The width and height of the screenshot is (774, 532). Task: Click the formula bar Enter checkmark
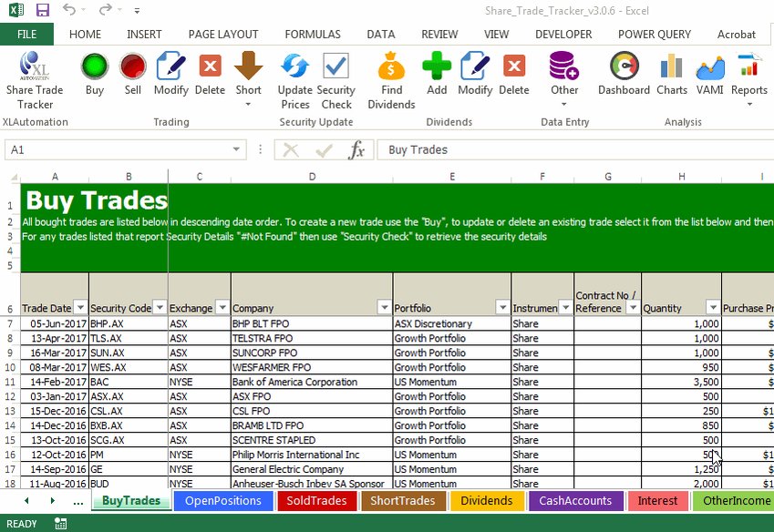click(324, 150)
